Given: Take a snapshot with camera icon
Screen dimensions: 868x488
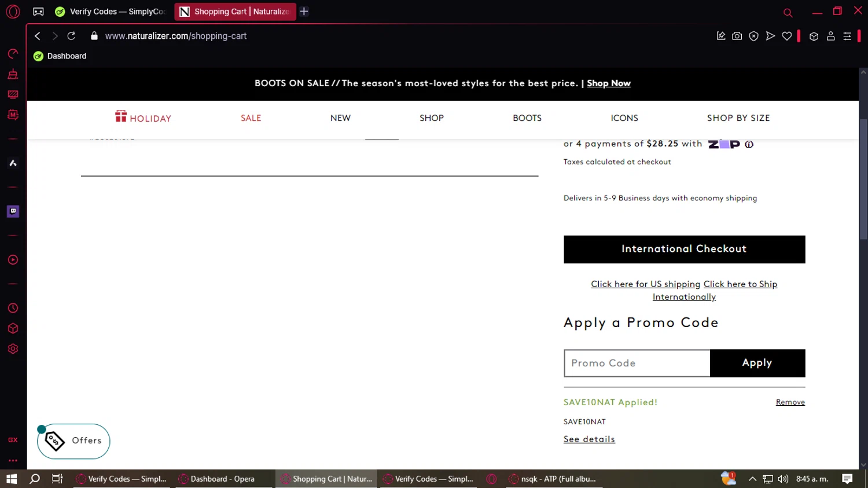Looking at the screenshot, I should click(737, 36).
